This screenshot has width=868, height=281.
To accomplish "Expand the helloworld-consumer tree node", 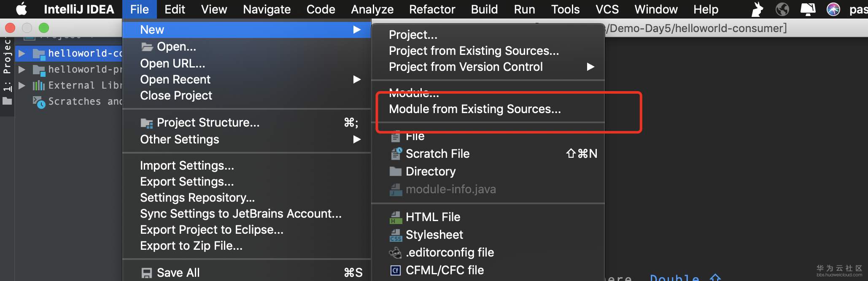I will coord(22,54).
